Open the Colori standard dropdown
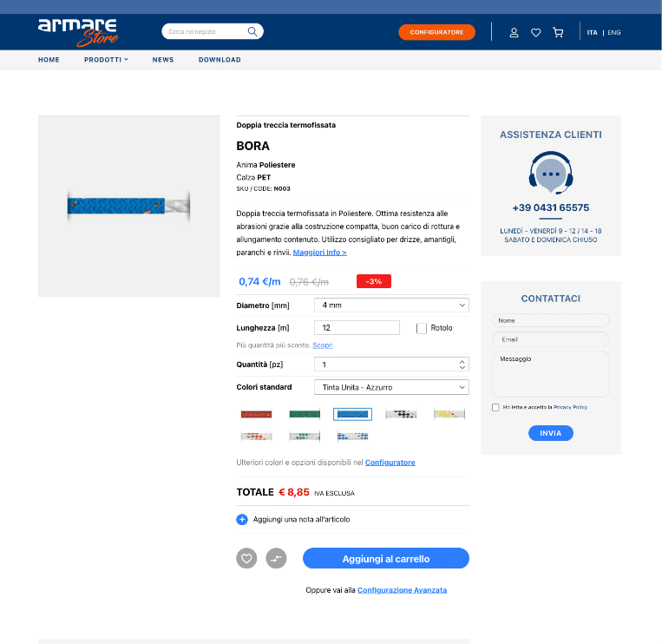The height and width of the screenshot is (644, 662). point(391,387)
